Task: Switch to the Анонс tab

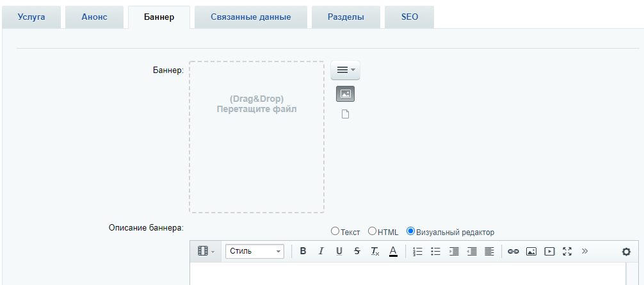Action: (95, 17)
